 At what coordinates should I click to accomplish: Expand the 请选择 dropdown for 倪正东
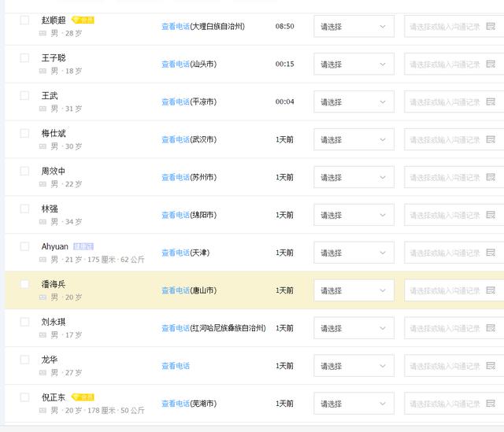coord(354,404)
